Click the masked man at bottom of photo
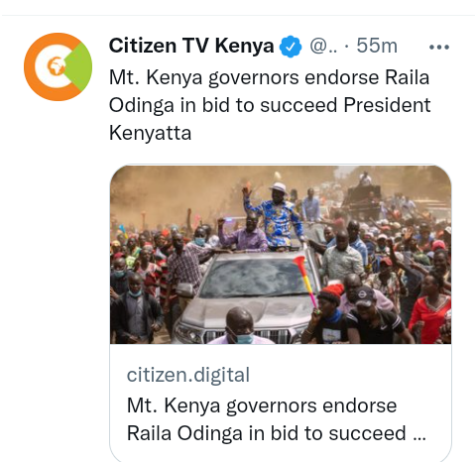This screenshot has height=462, width=476. coord(240,326)
